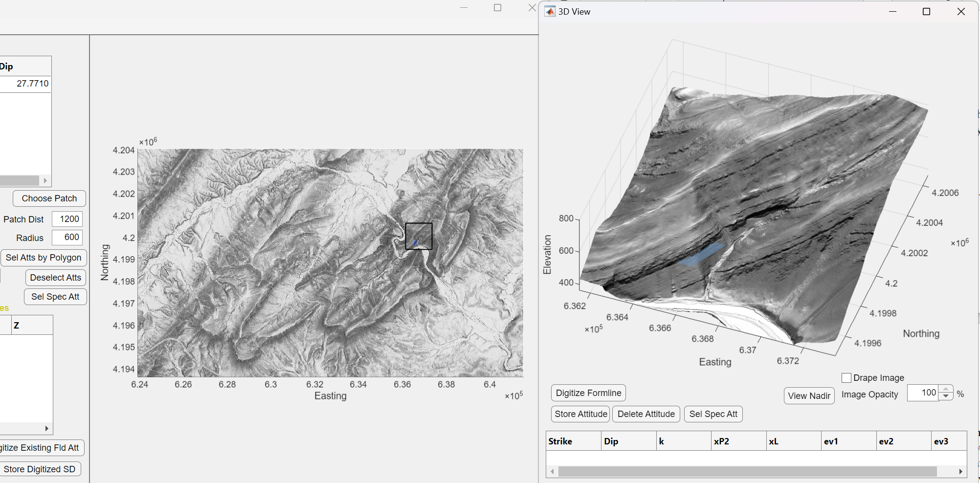Click View Nadir button
The image size is (980, 483).
coord(809,396)
